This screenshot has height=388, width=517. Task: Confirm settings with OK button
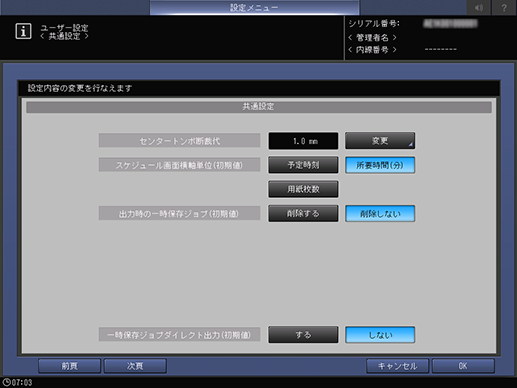click(463, 366)
